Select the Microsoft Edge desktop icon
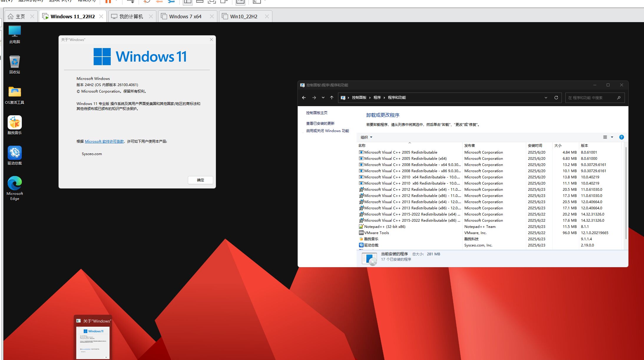Image resolution: width=644 pixels, height=360 pixels. click(14, 188)
